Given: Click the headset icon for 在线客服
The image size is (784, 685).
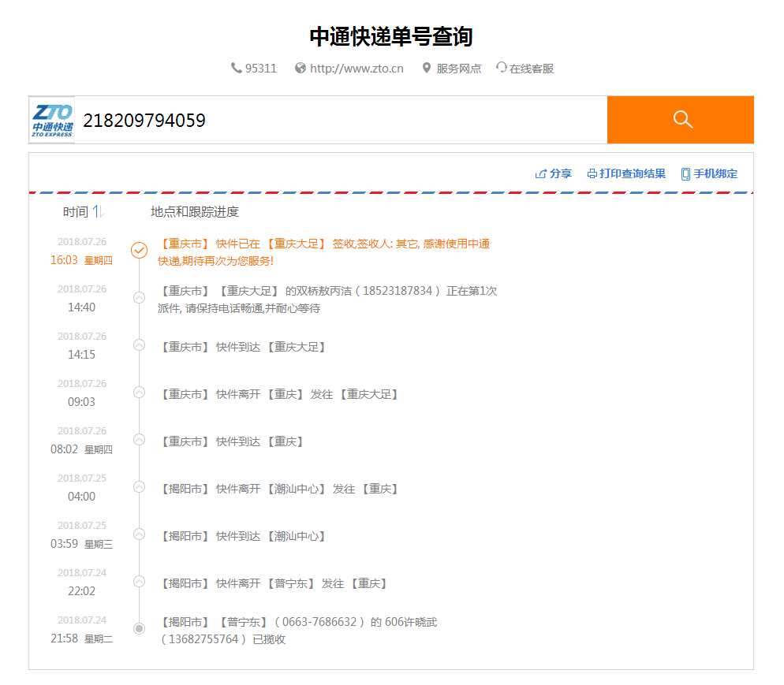Looking at the screenshot, I should [501, 68].
